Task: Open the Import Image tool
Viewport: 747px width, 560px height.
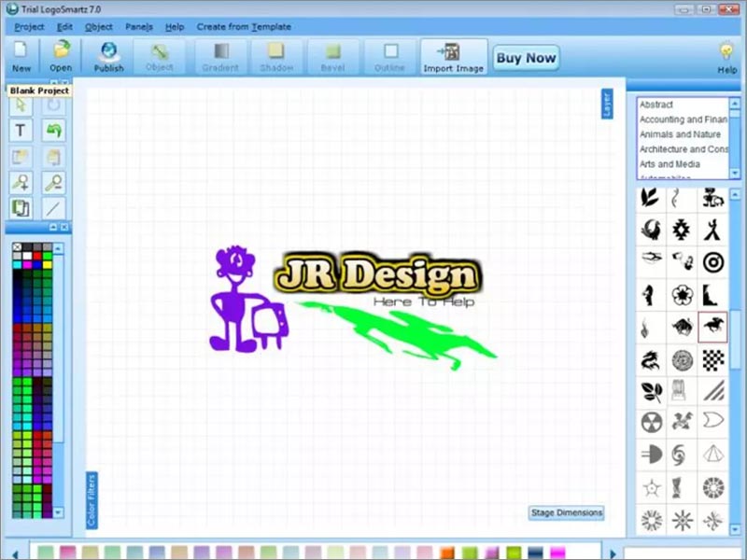Action: click(453, 56)
